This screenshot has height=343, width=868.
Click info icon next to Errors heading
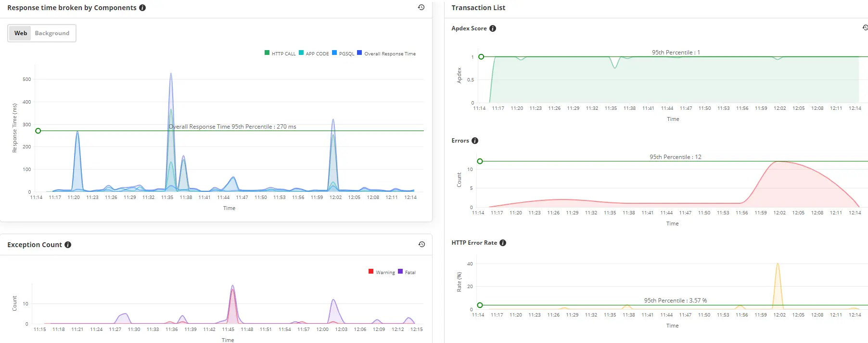coord(475,141)
